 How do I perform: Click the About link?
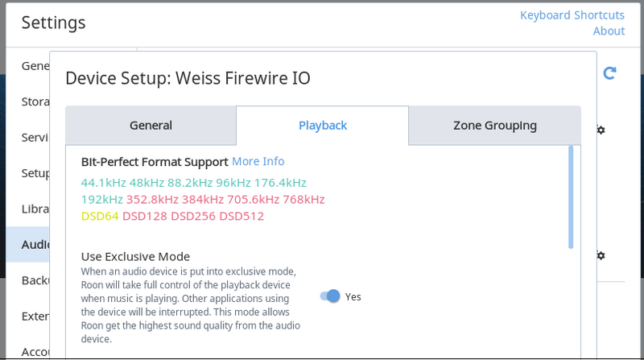(x=609, y=31)
